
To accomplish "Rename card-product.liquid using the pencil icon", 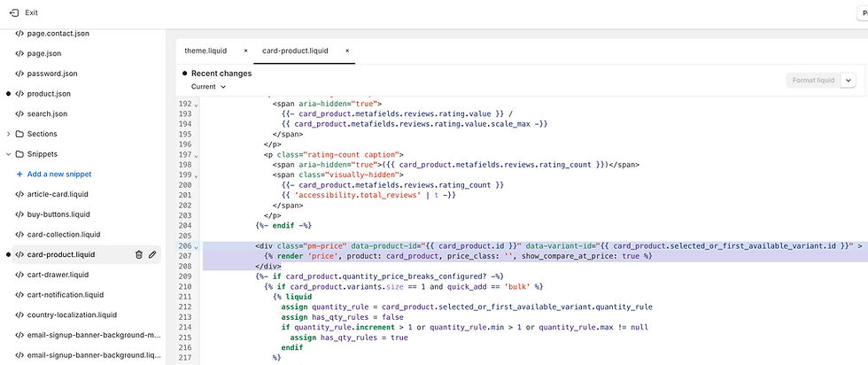I will click(x=152, y=255).
